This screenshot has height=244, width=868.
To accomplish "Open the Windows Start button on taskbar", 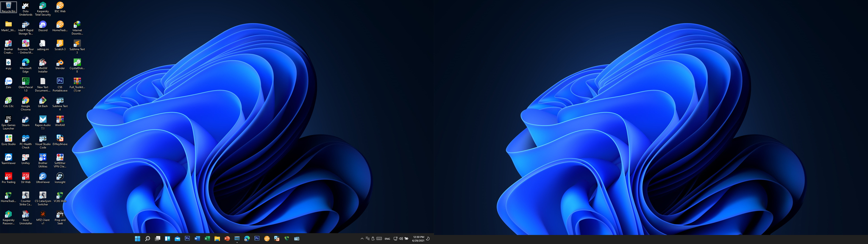I will pyautogui.click(x=137, y=238).
